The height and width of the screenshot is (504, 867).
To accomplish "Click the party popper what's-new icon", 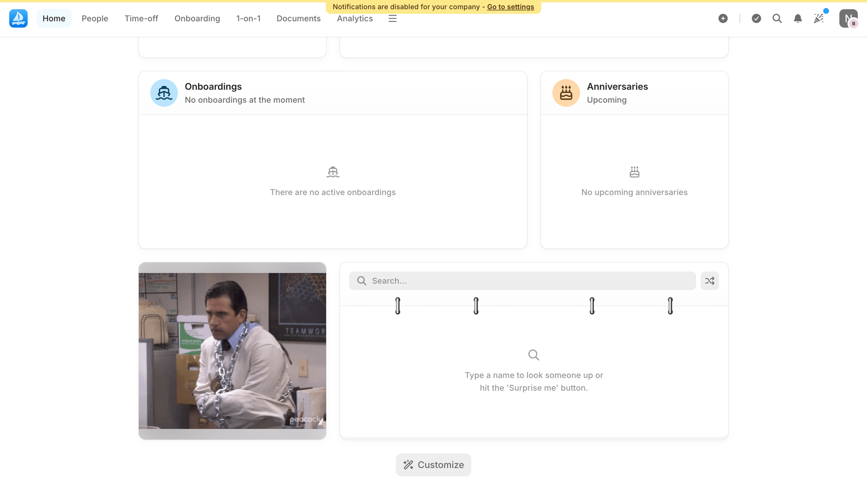I will click(819, 18).
